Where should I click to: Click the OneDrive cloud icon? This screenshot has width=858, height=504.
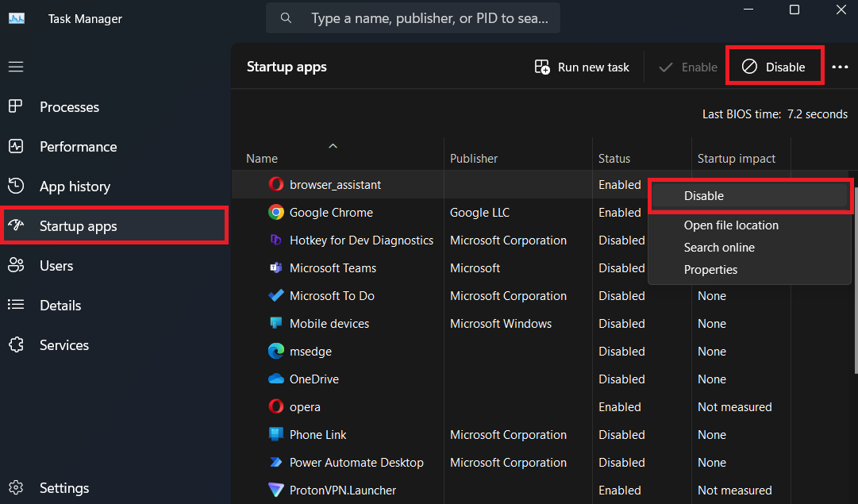pyautogui.click(x=275, y=379)
